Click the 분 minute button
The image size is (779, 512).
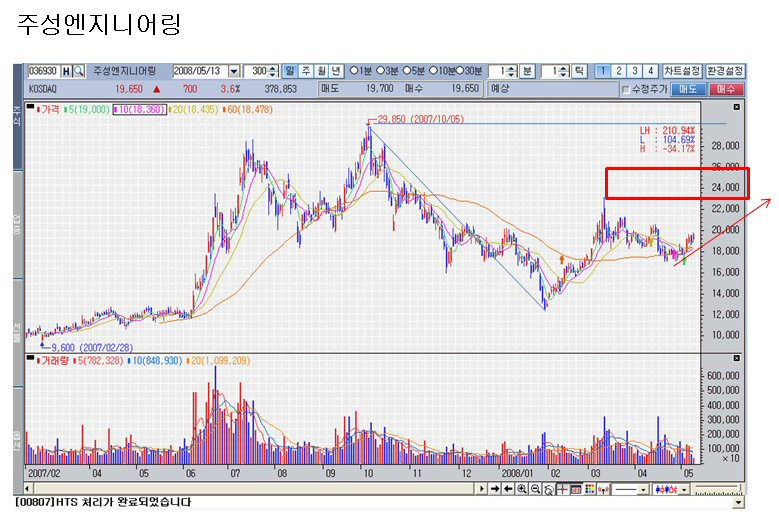coord(527,71)
